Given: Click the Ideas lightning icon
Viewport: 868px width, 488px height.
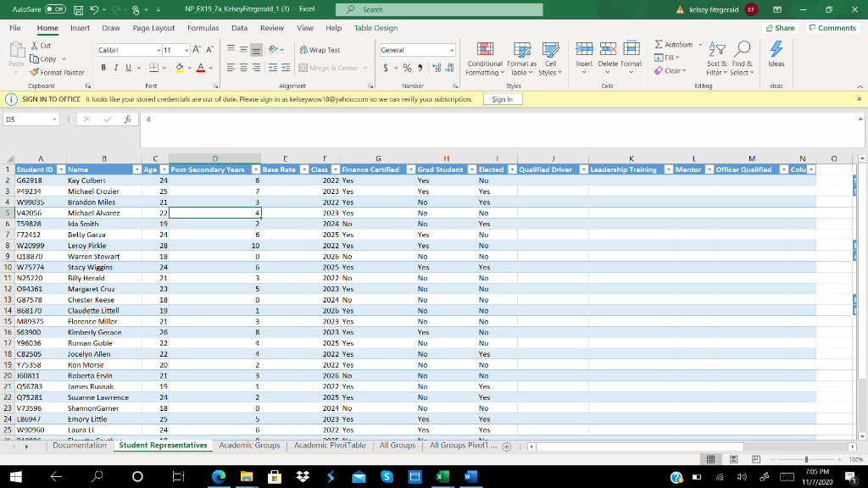Looking at the screenshot, I should tap(776, 51).
